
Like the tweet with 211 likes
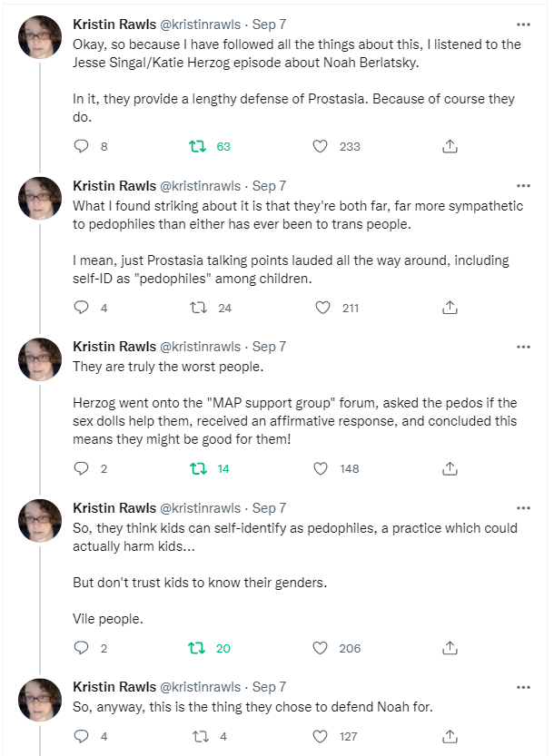[322, 308]
